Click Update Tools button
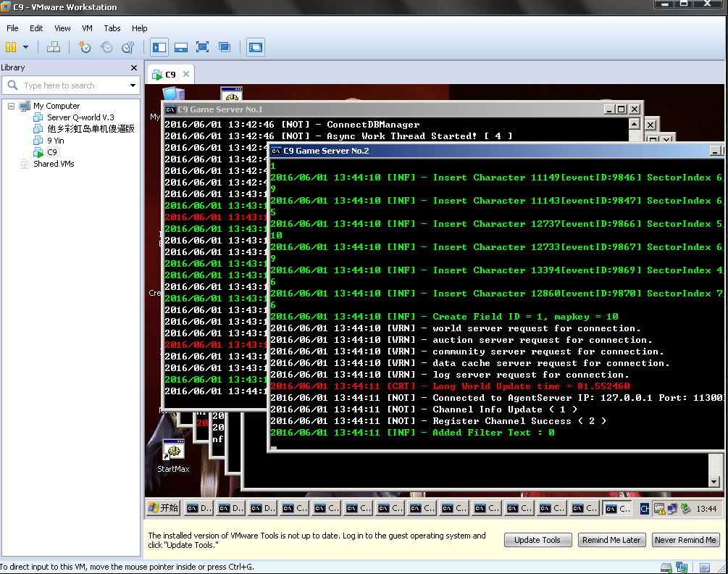 pyautogui.click(x=537, y=540)
